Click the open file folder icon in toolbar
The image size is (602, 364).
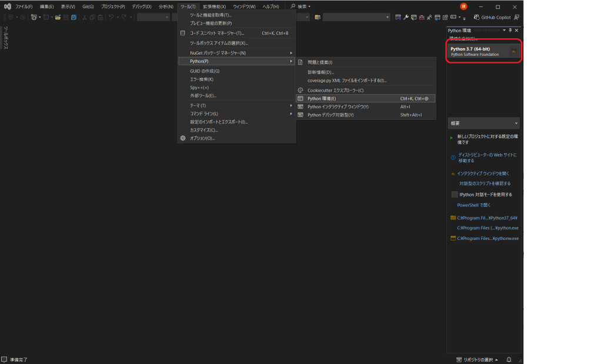[58, 17]
